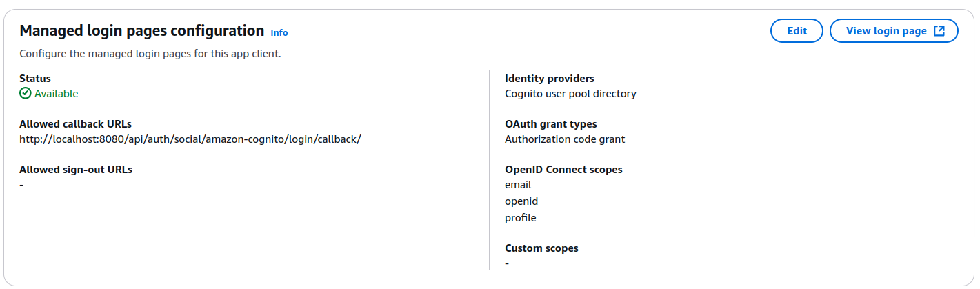
Task: Click the Allowed sign-out URLs label
Action: 76,170
